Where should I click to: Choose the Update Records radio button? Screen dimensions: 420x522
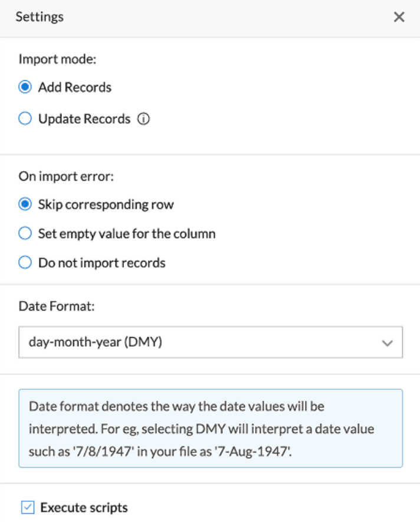point(25,119)
